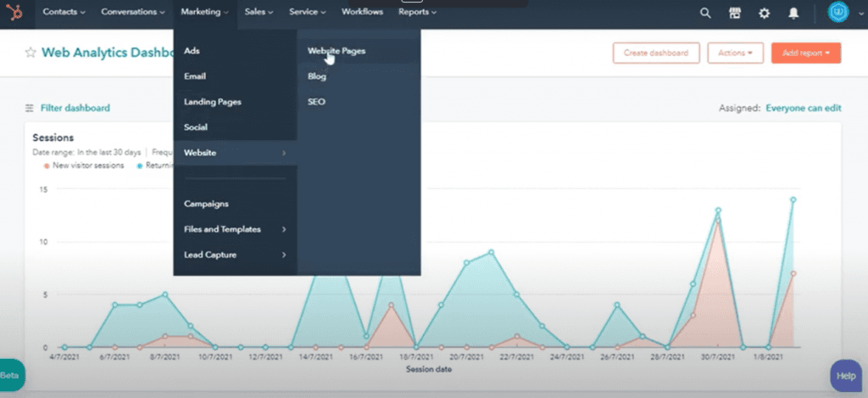Image resolution: width=868 pixels, height=398 pixels.
Task: Open the search magnifier icon
Action: coord(705,13)
